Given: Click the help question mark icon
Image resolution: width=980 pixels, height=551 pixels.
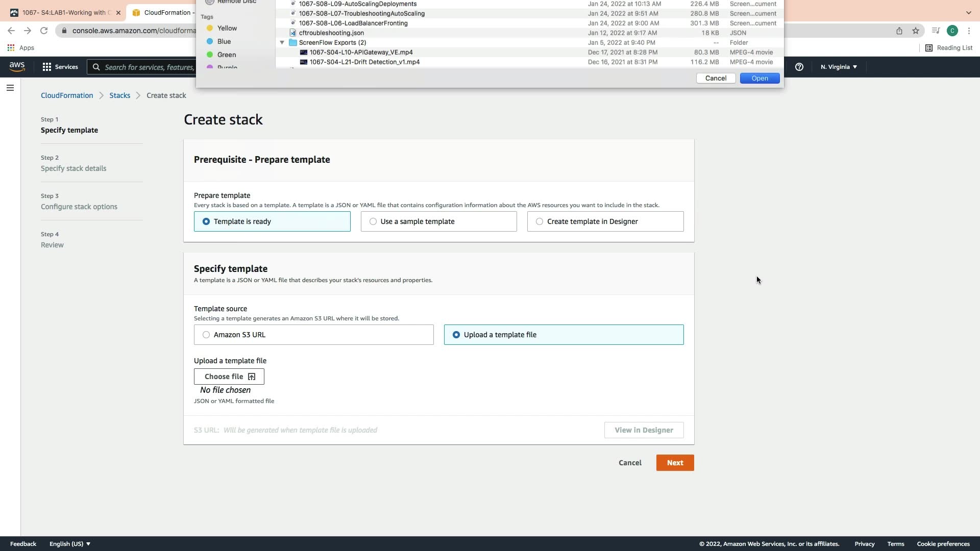Looking at the screenshot, I should point(799,67).
